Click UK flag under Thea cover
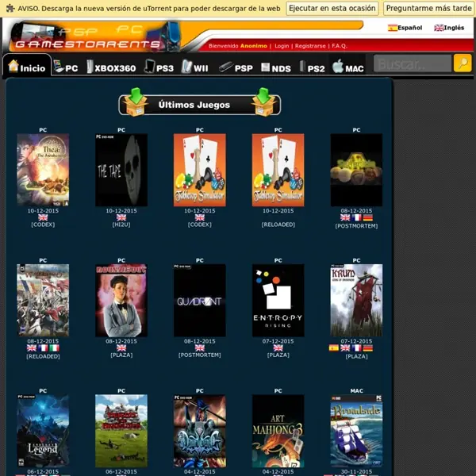Viewport: 476px width, 476px height. (x=43, y=217)
